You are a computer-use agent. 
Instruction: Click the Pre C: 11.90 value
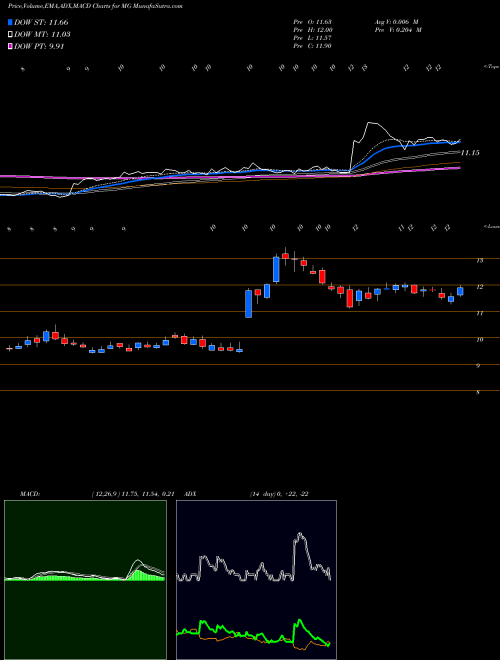click(x=312, y=46)
